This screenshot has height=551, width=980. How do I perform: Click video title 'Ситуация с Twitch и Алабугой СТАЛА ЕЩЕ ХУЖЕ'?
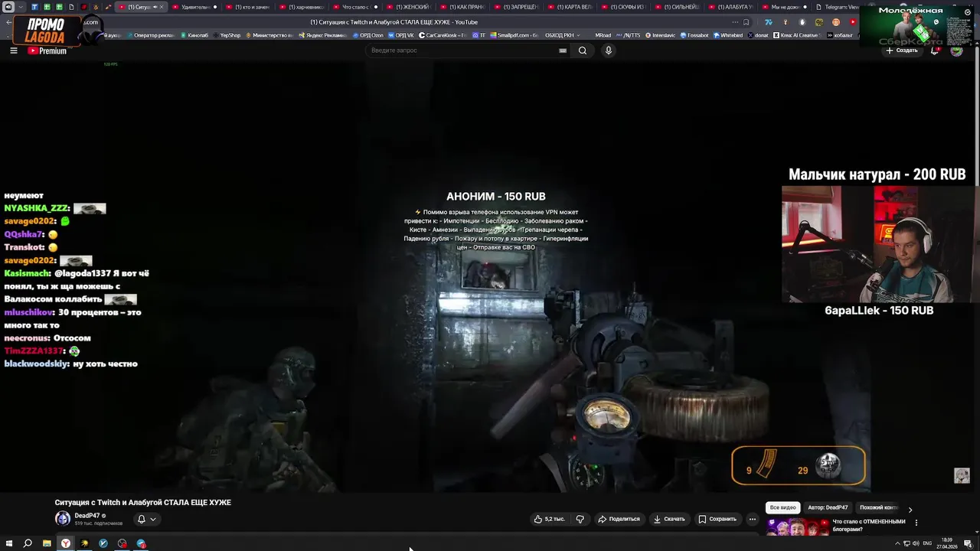point(142,503)
